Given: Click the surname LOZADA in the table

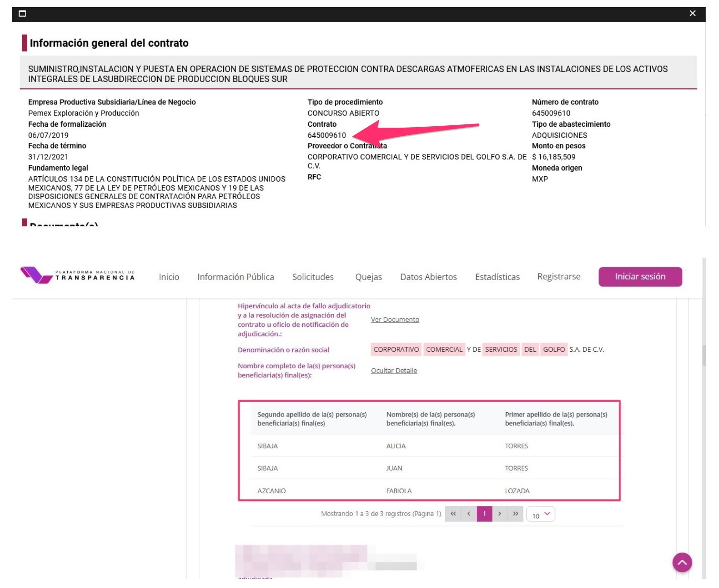Looking at the screenshot, I should (517, 491).
